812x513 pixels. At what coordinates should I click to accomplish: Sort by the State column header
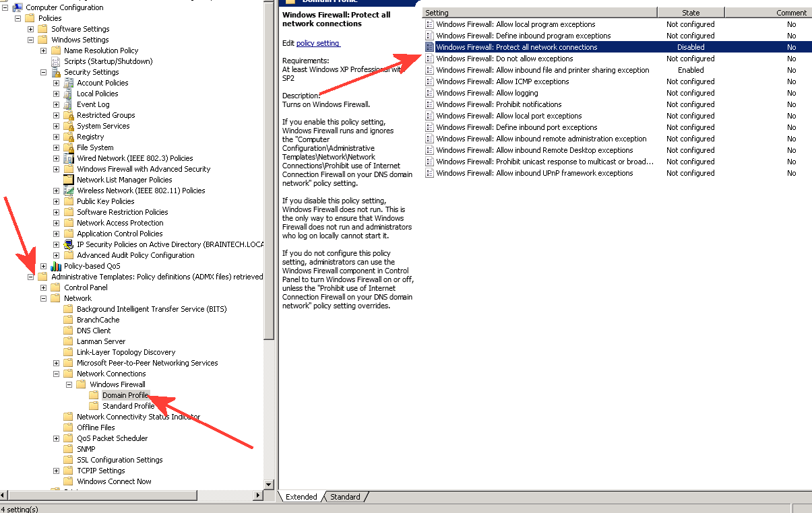click(691, 13)
